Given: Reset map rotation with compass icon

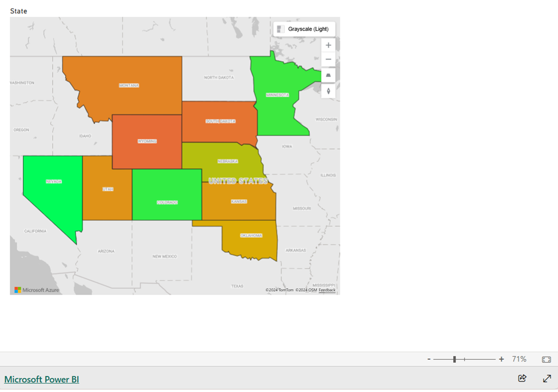Looking at the screenshot, I should pos(328,91).
